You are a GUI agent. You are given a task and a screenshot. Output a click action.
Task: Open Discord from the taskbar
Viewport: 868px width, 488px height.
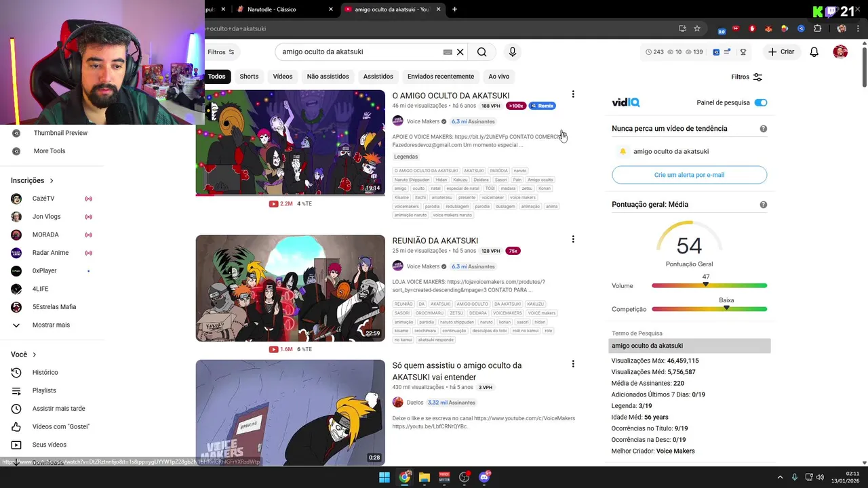(484, 477)
